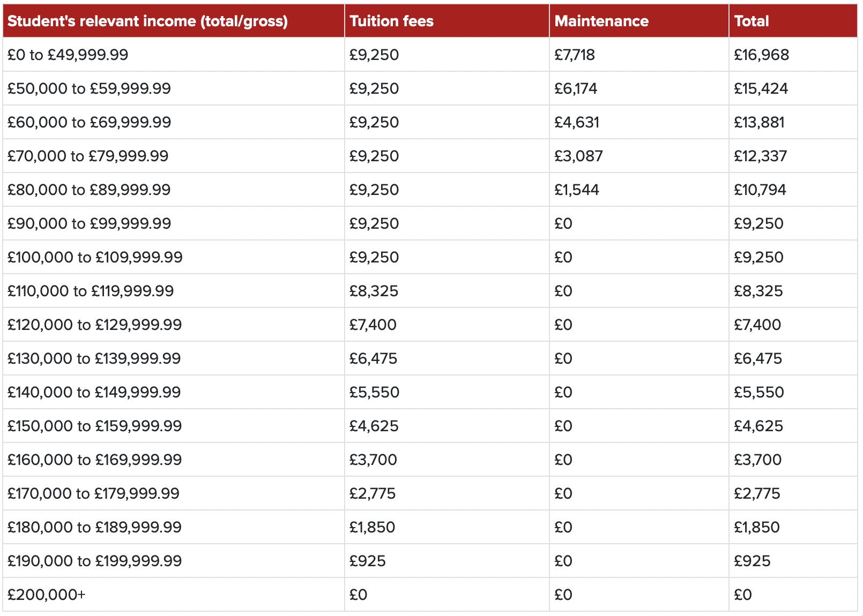The height and width of the screenshot is (616, 863).
Task: Click the "Total" column header
Action: click(793, 21)
